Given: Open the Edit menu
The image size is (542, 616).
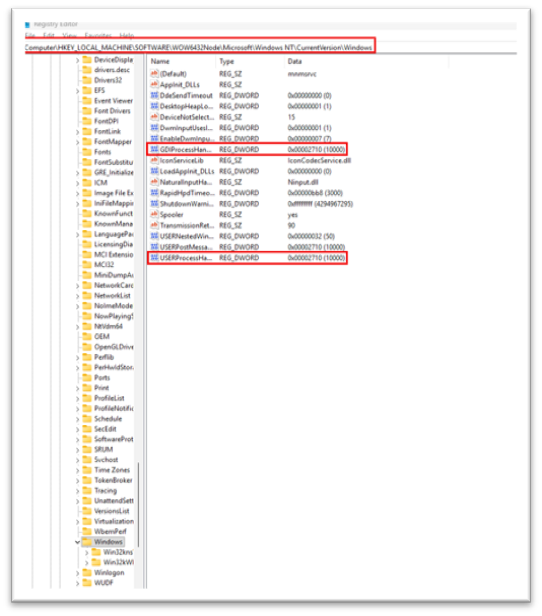Looking at the screenshot, I should click(x=49, y=35).
